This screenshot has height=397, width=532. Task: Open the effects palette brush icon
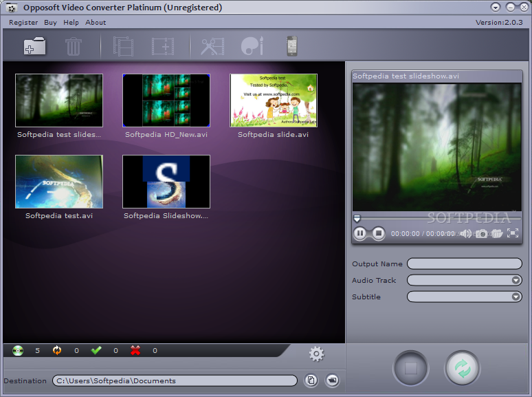tap(252, 46)
